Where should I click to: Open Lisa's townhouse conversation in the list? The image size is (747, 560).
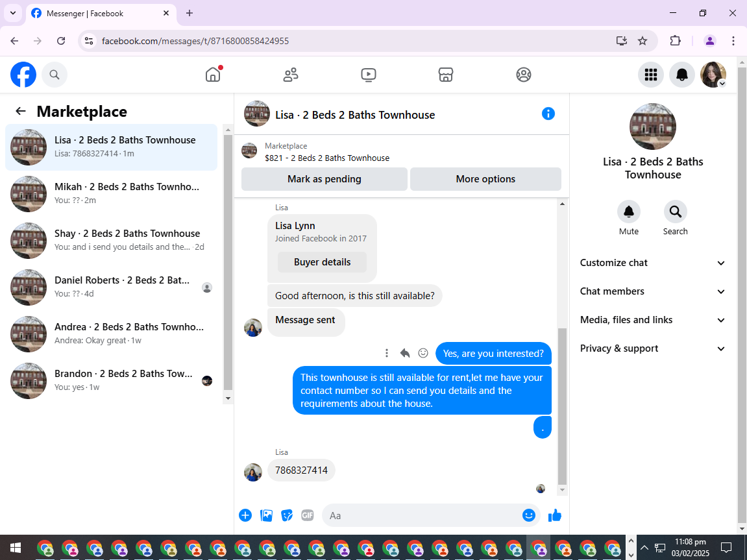coord(112,147)
